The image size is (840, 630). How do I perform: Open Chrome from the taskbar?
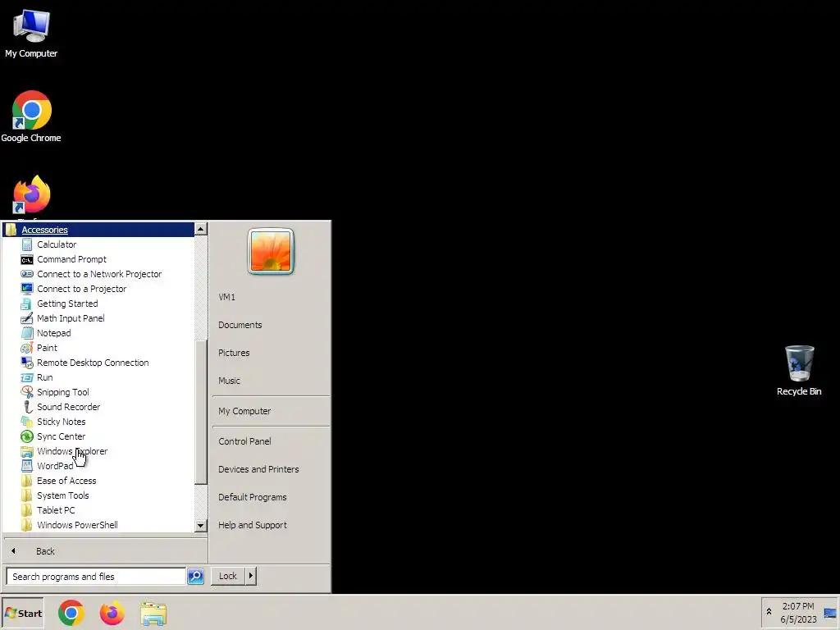(x=71, y=613)
